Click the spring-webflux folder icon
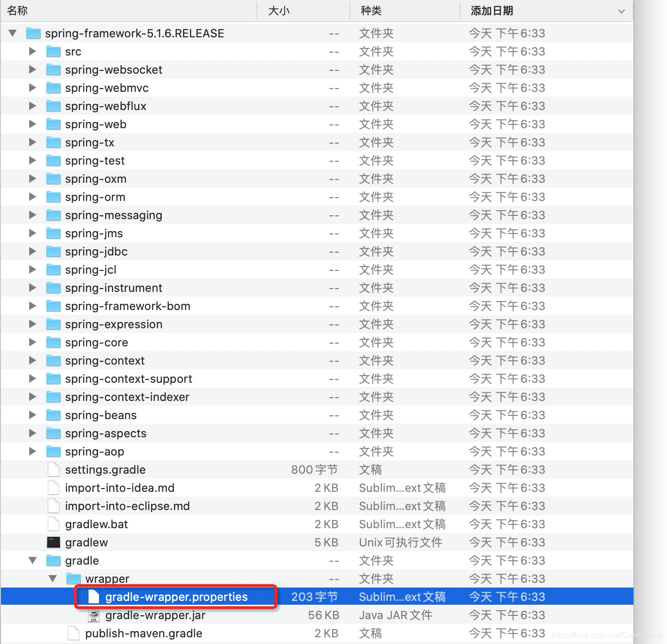Viewport: 667px width, 644px height. [53, 106]
